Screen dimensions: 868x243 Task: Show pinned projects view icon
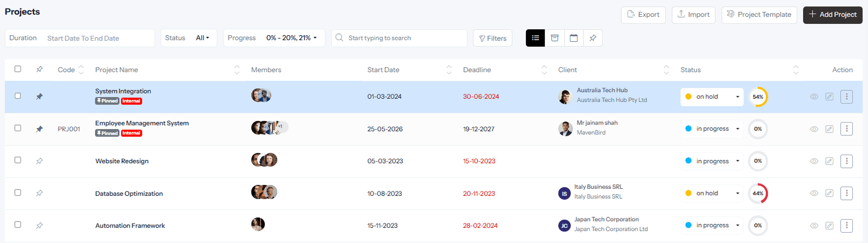[593, 38]
